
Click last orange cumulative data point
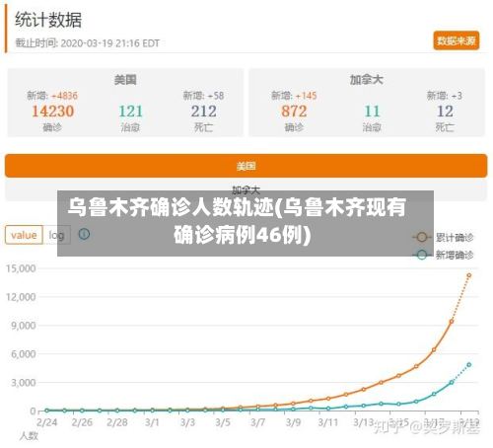(469, 275)
